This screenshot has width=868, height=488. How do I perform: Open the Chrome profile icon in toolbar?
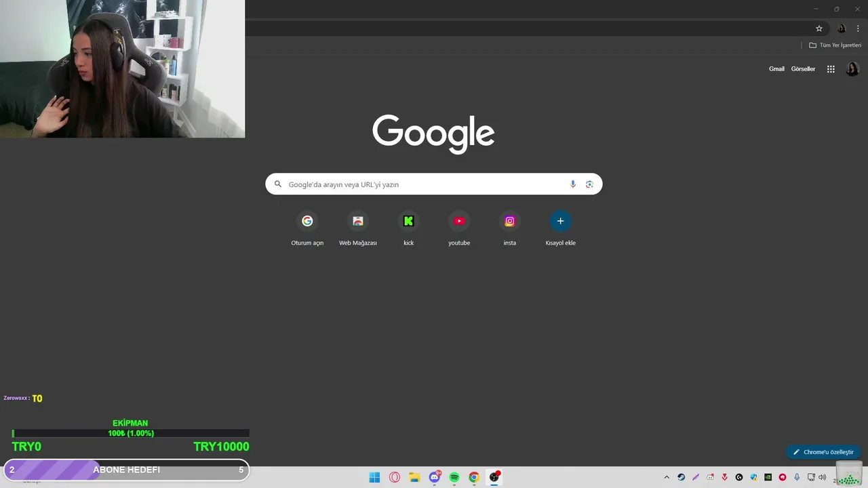click(x=842, y=28)
